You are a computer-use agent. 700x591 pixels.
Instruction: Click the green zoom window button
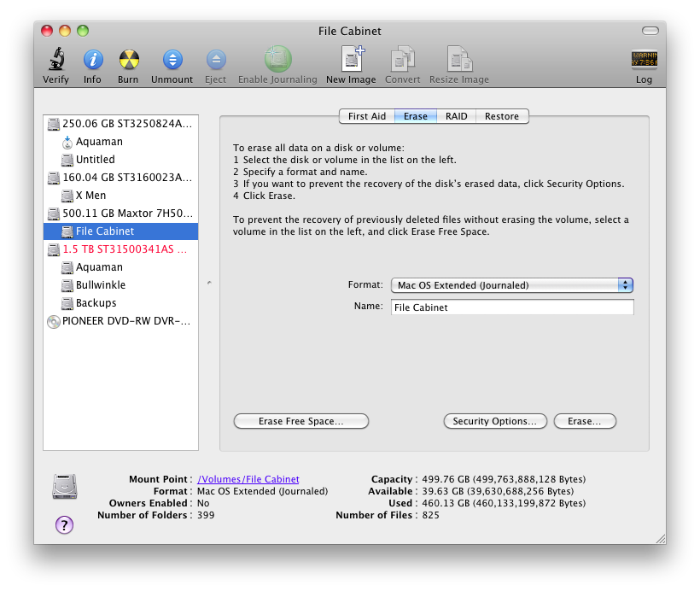click(83, 31)
